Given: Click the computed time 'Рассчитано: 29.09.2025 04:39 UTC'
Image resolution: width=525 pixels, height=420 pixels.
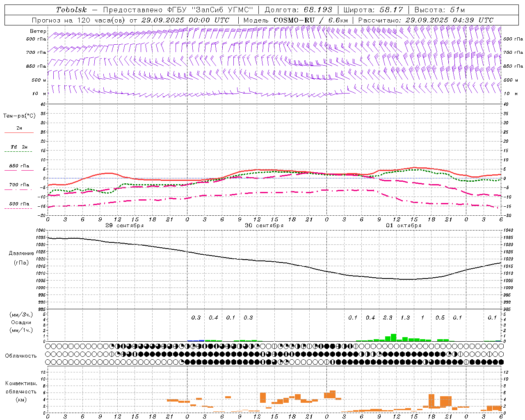Looking at the screenshot, I should (x=426, y=20).
